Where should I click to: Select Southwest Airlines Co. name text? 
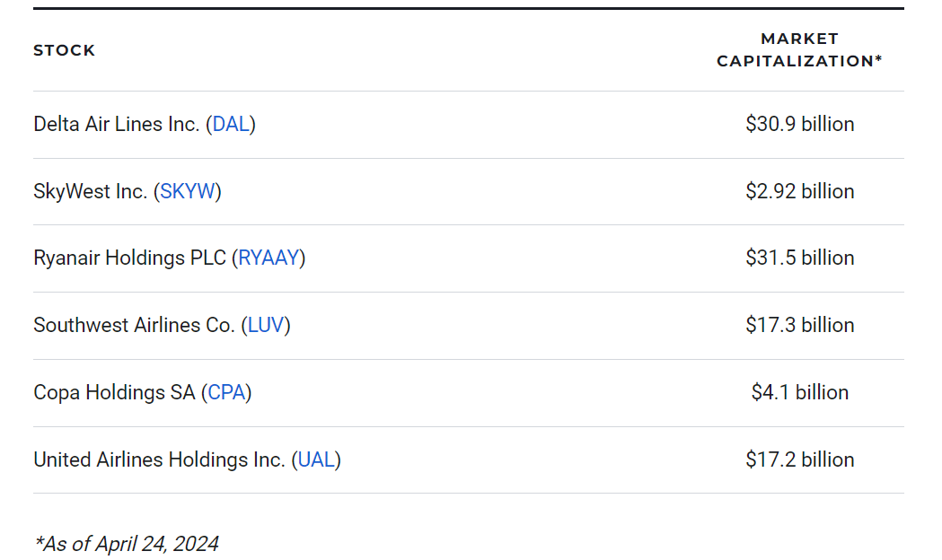tap(134, 325)
